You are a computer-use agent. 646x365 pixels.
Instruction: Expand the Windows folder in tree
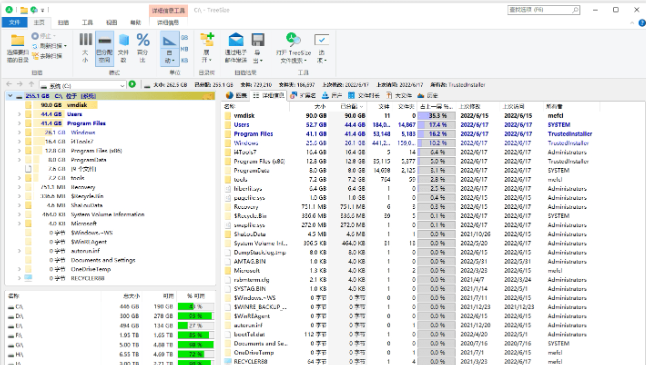pyautogui.click(x=19, y=132)
